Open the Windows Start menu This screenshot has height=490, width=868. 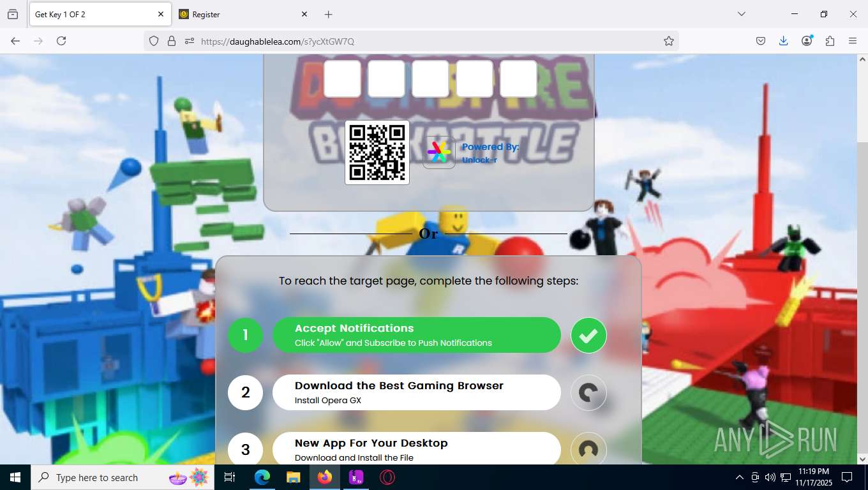tap(15, 477)
